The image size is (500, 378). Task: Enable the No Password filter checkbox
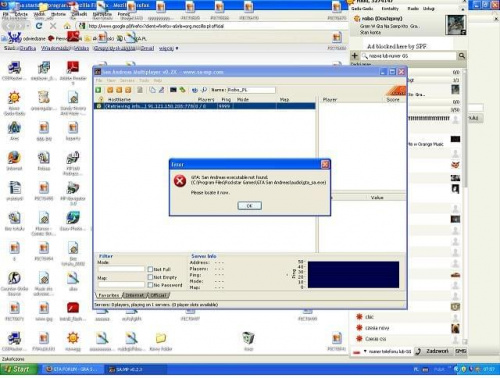click(x=150, y=285)
